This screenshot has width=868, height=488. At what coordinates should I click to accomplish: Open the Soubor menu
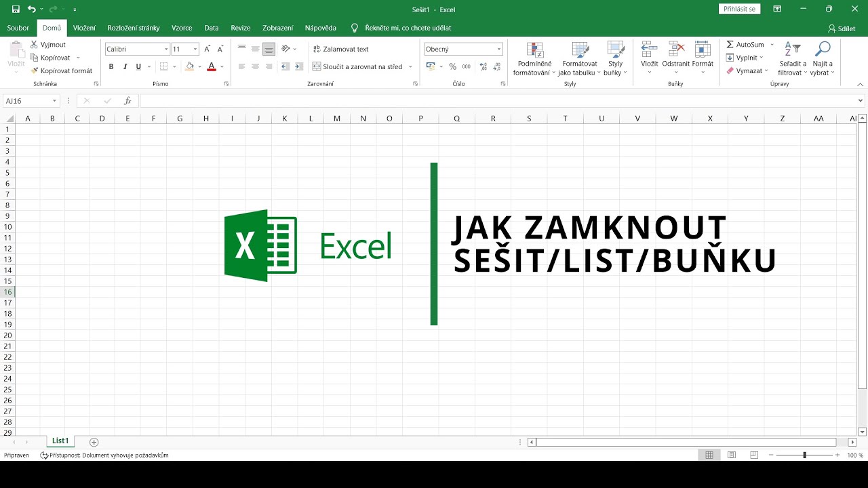tap(18, 28)
